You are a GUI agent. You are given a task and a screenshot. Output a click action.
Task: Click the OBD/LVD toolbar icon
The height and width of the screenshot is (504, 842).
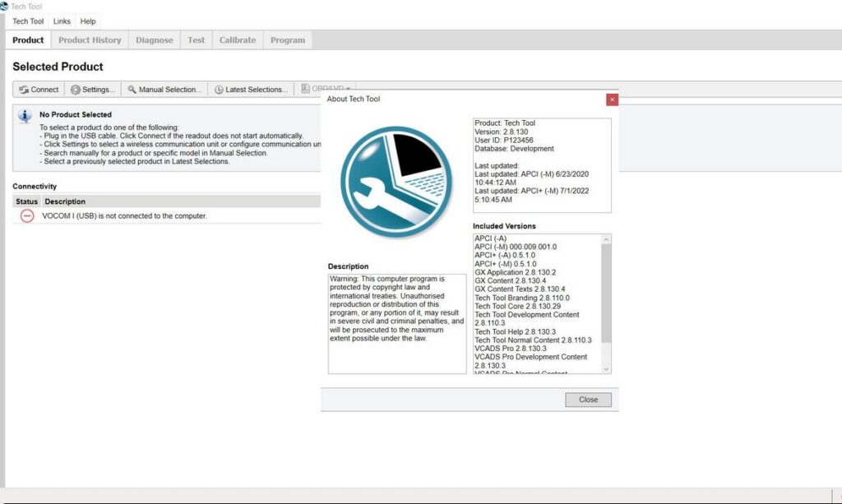click(x=304, y=89)
